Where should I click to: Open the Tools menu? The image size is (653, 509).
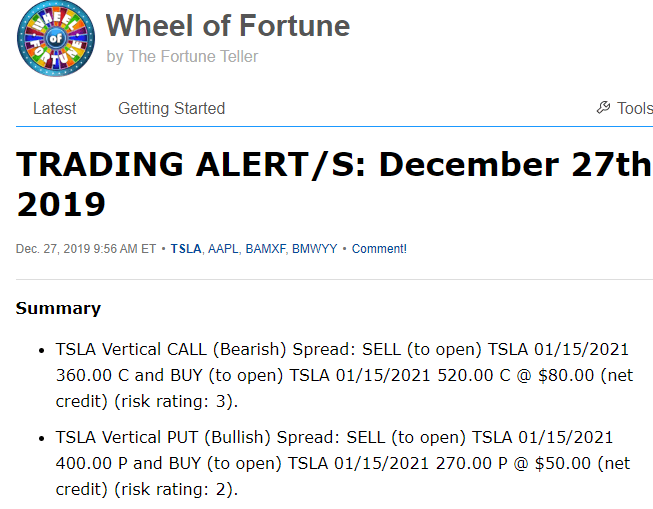click(625, 108)
